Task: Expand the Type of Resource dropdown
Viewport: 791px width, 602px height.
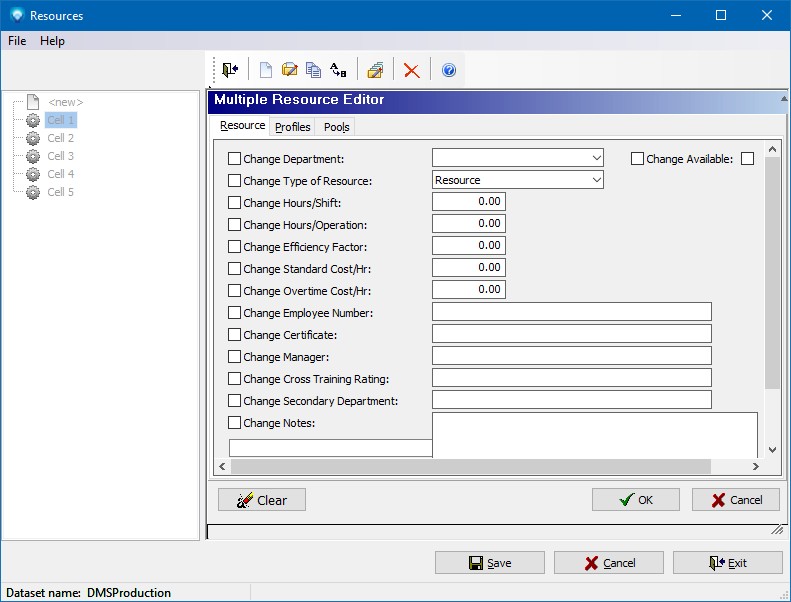Action: point(596,180)
